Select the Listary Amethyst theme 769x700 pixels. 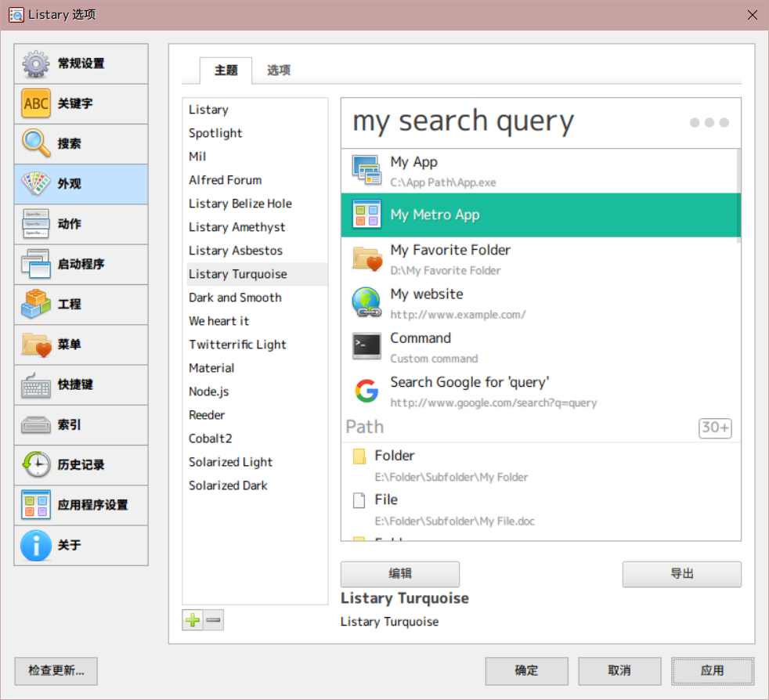(255, 228)
